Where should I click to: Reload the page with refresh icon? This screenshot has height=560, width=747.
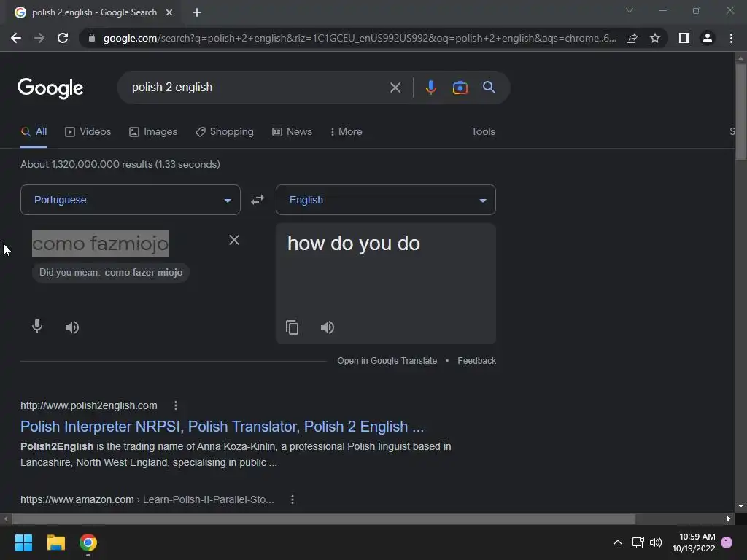63,38
